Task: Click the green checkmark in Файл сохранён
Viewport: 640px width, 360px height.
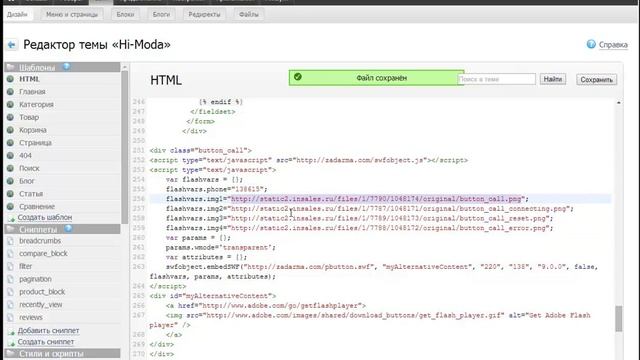Action: pos(298,77)
